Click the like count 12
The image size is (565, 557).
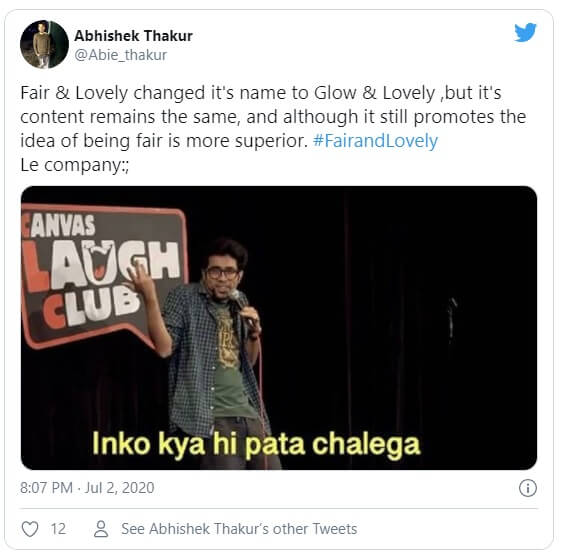point(58,529)
